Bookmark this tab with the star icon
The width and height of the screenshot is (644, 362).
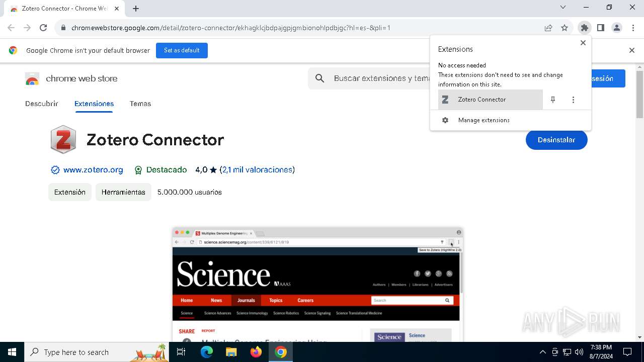(565, 28)
